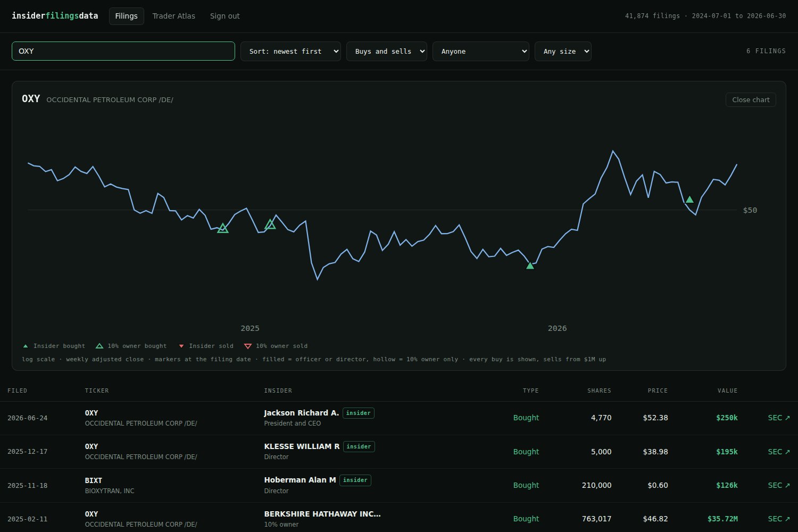The height and width of the screenshot is (532, 798).
Task: Click the BIXT ticker
Action: click(x=94, y=480)
